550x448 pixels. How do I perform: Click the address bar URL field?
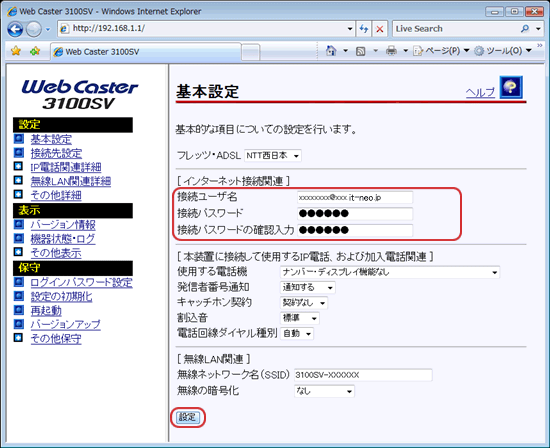click(203, 28)
